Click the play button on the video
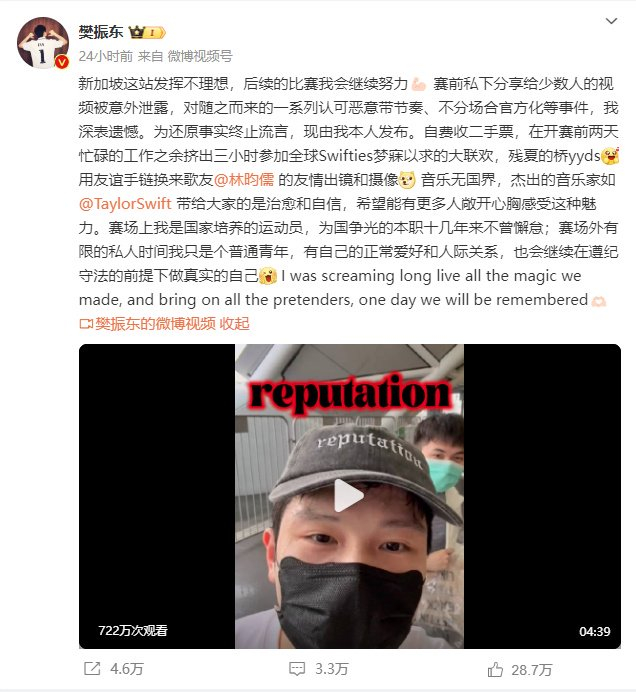This screenshot has width=636, height=692. (348, 495)
